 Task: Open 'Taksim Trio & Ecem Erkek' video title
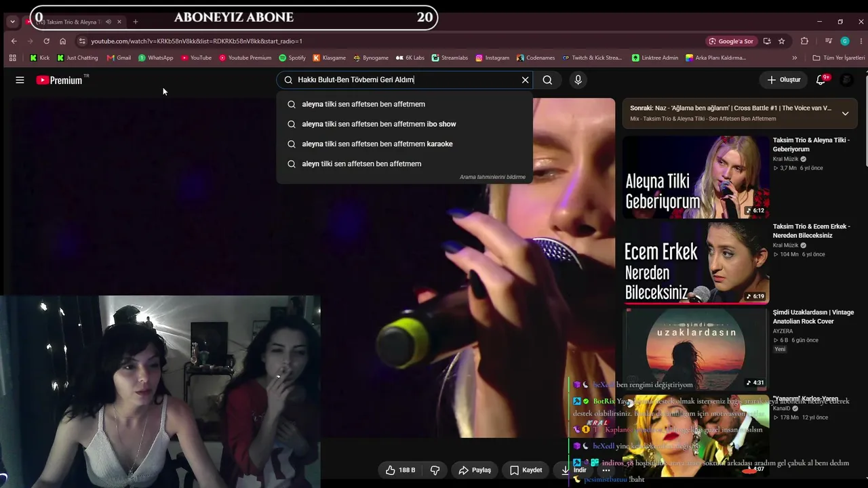pyautogui.click(x=812, y=230)
